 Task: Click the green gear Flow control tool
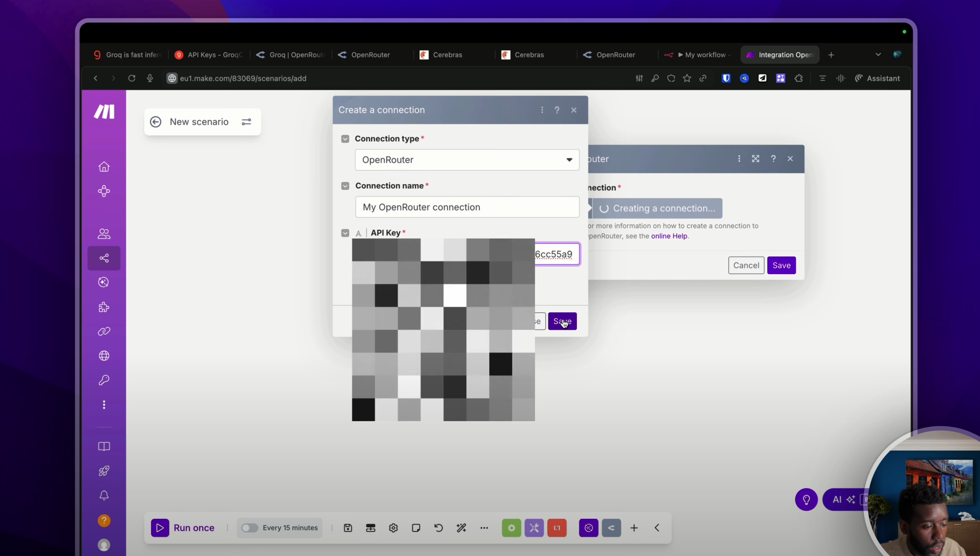pyautogui.click(x=512, y=528)
